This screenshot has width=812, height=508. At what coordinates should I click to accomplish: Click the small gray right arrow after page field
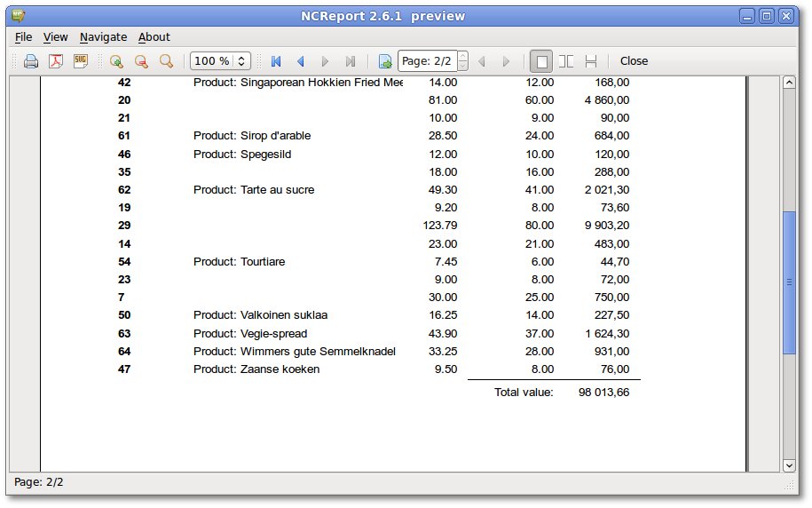[x=507, y=61]
